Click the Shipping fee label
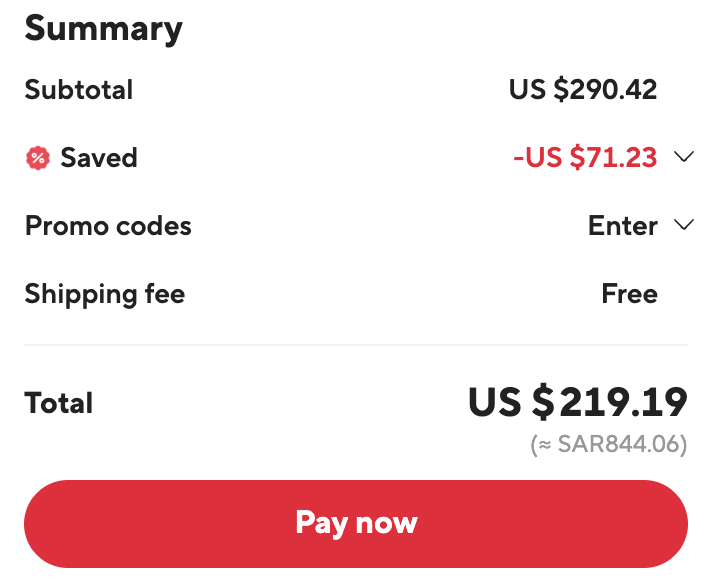 pos(105,295)
